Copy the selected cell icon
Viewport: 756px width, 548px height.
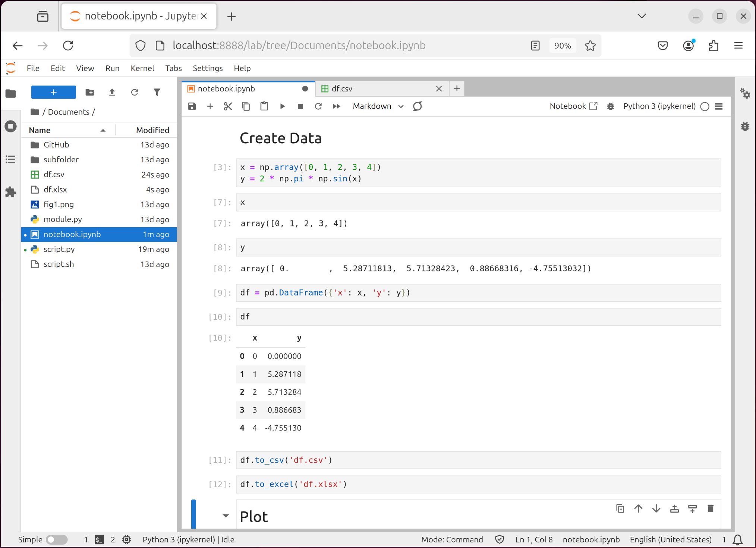pyautogui.click(x=246, y=106)
